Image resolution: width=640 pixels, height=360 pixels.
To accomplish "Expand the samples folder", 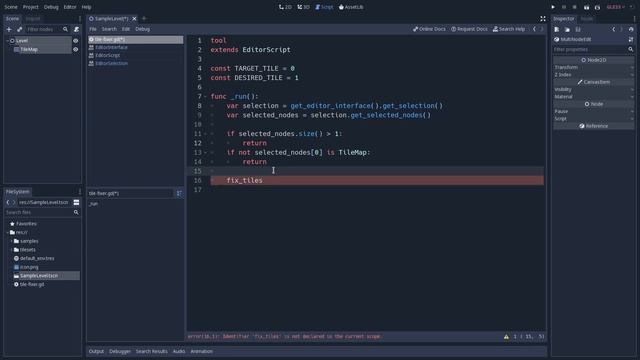I will click(11, 241).
